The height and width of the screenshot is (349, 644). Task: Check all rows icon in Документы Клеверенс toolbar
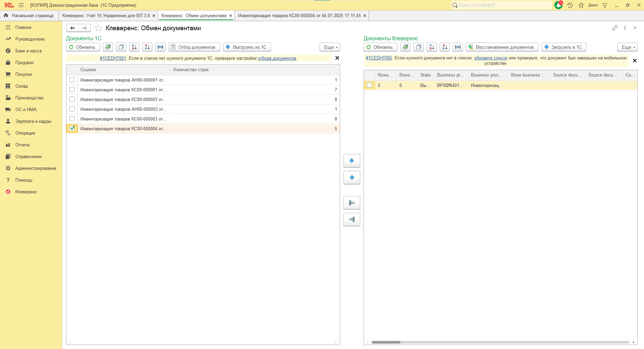click(x=406, y=47)
